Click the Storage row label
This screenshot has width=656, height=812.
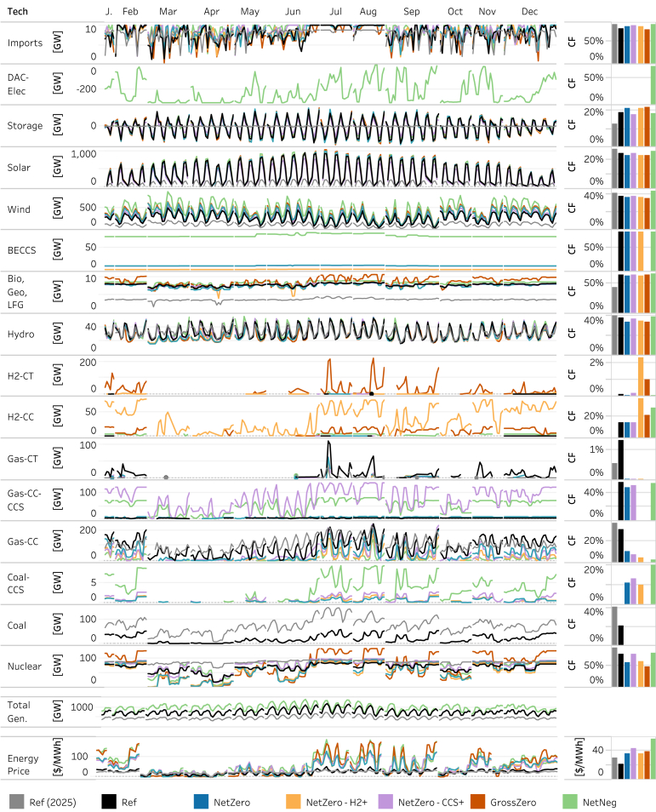[x=25, y=126]
